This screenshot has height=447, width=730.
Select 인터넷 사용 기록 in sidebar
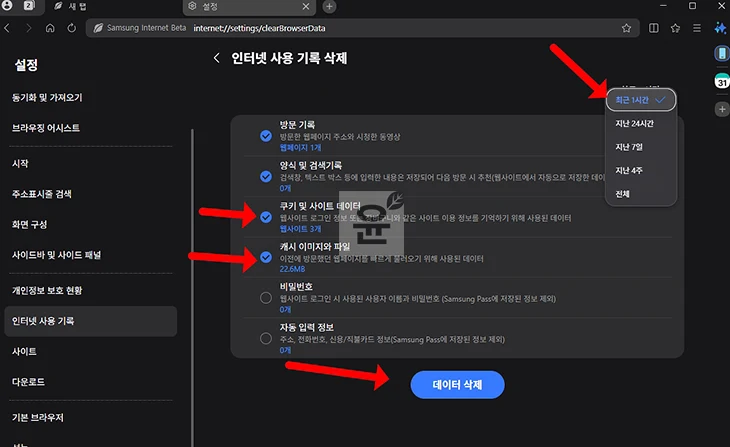90,321
